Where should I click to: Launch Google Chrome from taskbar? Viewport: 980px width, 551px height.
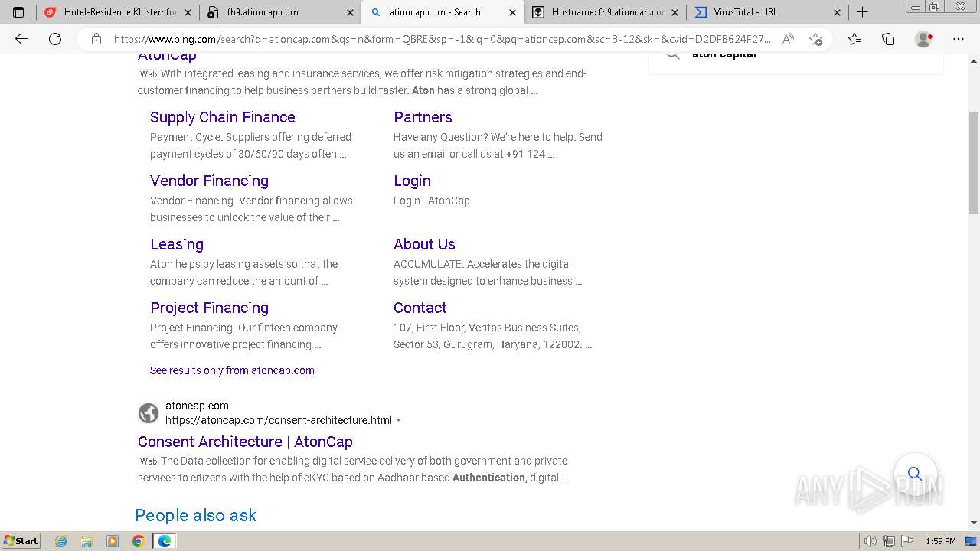(x=139, y=541)
